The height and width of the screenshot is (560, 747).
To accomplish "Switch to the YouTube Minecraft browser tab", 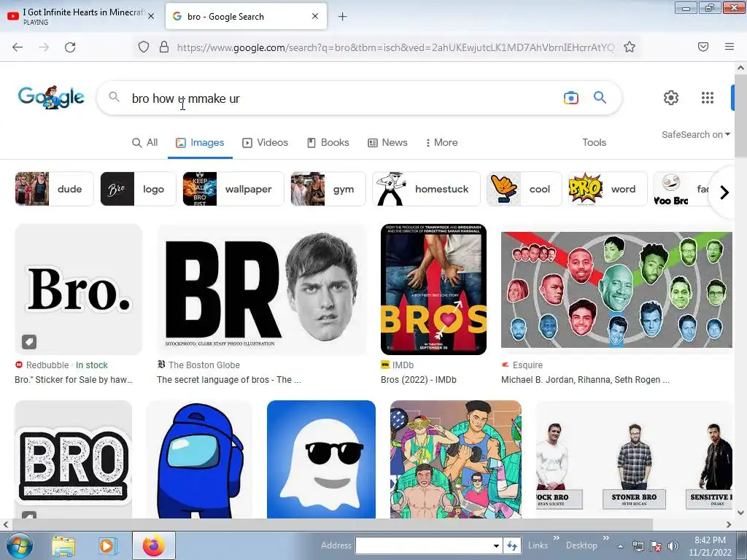I will (80, 16).
